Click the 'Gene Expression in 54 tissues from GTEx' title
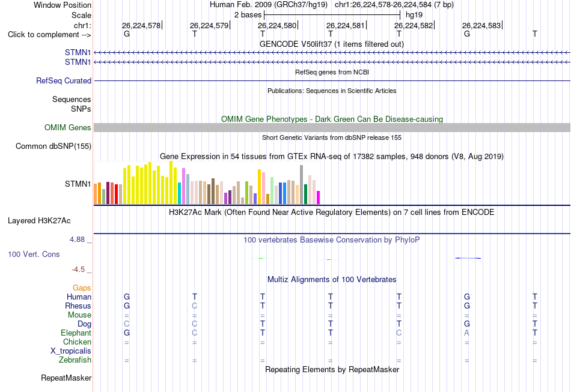Viewport: 571px width, 392px height. [x=332, y=156]
